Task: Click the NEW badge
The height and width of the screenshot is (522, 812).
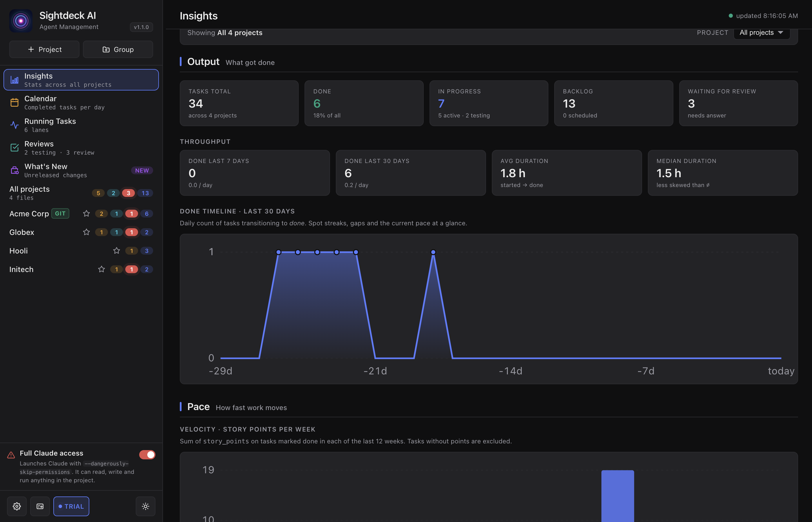Action: click(x=142, y=171)
